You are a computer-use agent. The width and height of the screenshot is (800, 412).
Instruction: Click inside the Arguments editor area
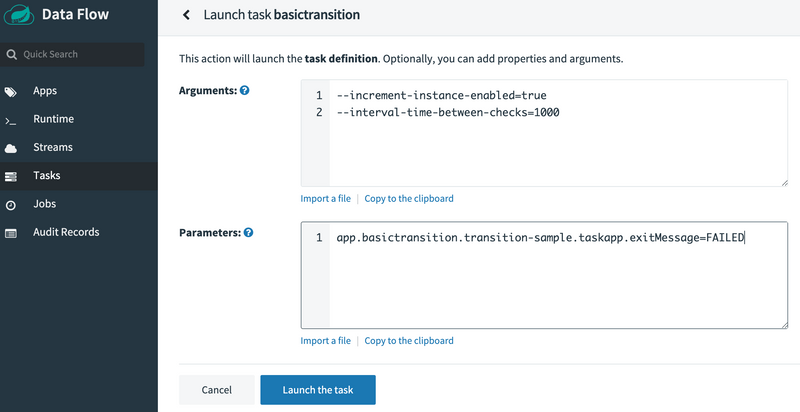pyautogui.click(x=544, y=133)
